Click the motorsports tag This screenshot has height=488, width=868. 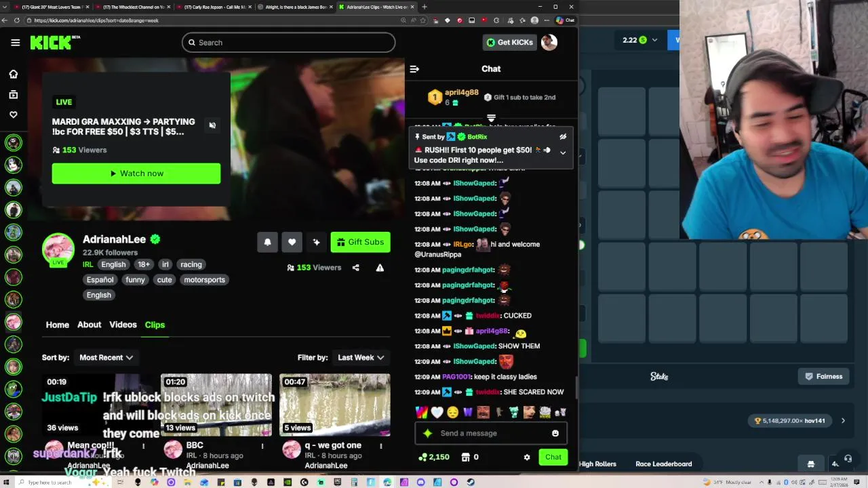(x=204, y=279)
